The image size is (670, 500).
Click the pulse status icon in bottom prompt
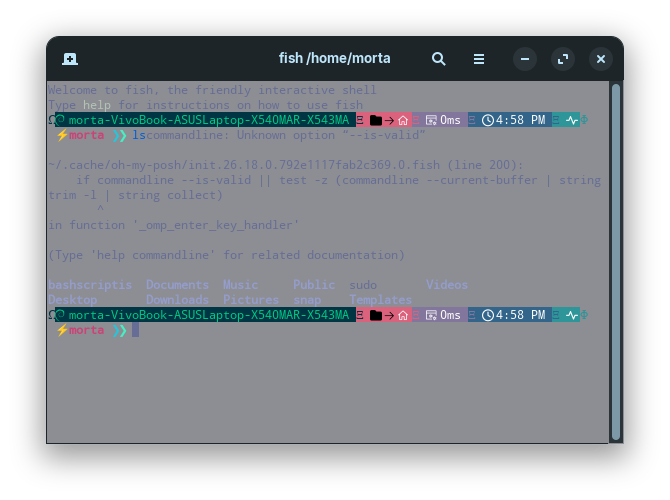tap(572, 316)
